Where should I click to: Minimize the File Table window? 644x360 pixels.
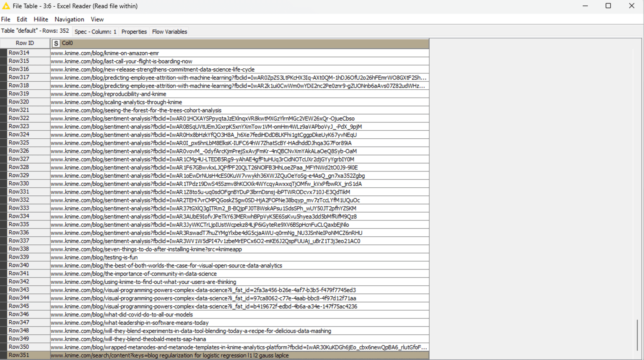(x=585, y=6)
